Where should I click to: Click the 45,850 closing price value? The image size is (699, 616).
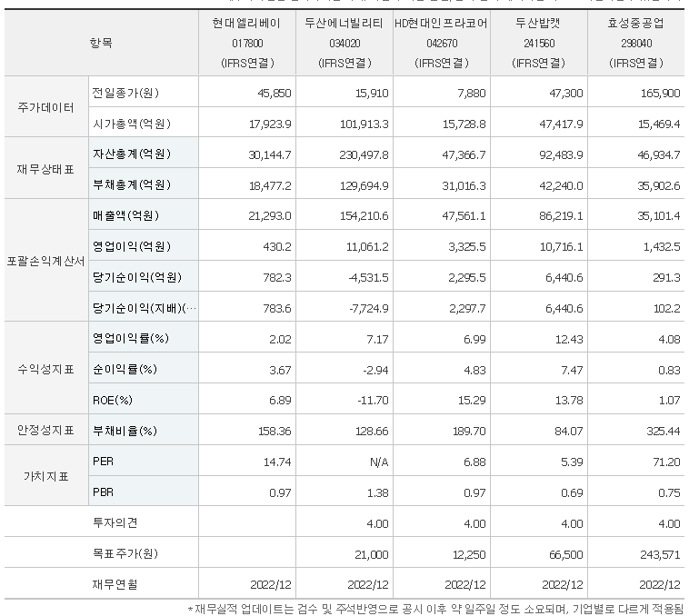point(275,94)
